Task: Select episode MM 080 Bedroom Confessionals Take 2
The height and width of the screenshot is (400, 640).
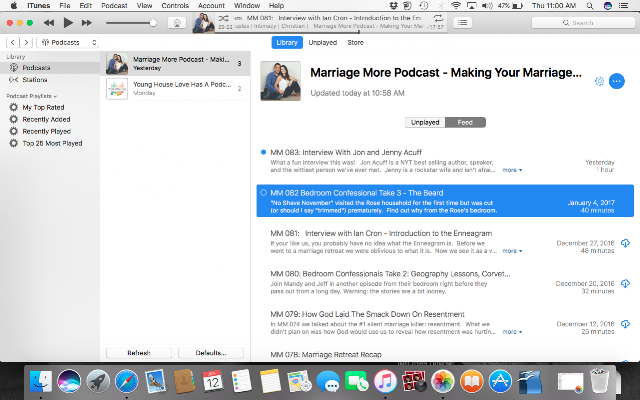Action: tap(445, 282)
